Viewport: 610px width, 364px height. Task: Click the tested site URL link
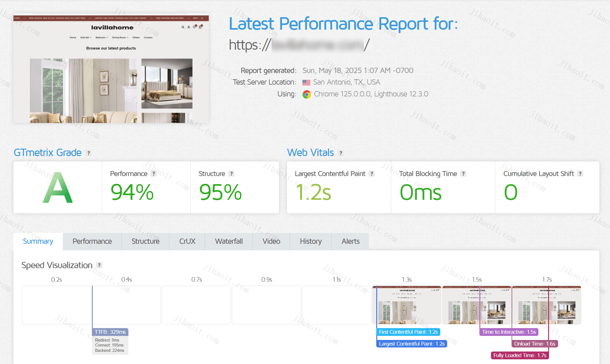(x=299, y=45)
